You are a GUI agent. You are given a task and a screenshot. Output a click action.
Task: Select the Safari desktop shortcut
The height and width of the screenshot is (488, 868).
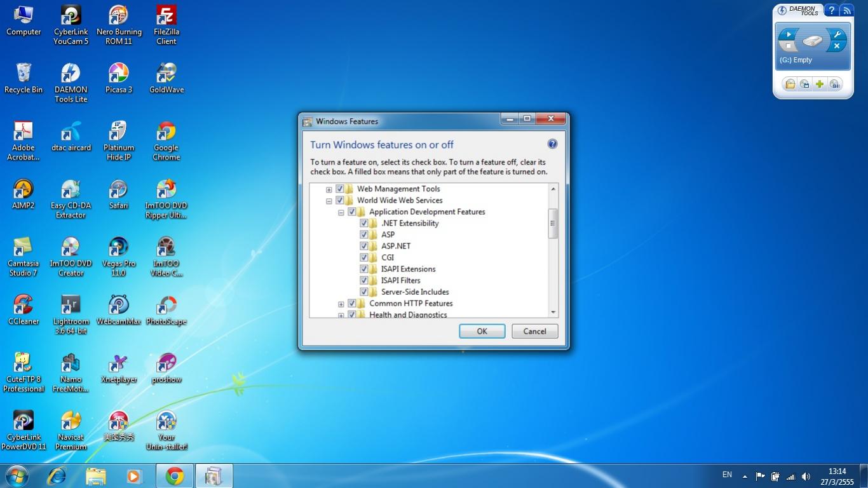tap(119, 194)
